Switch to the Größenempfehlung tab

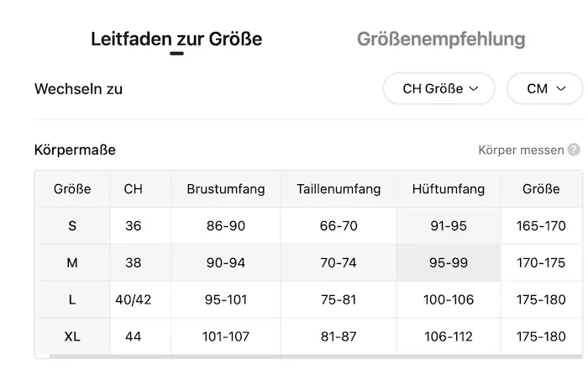[441, 39]
